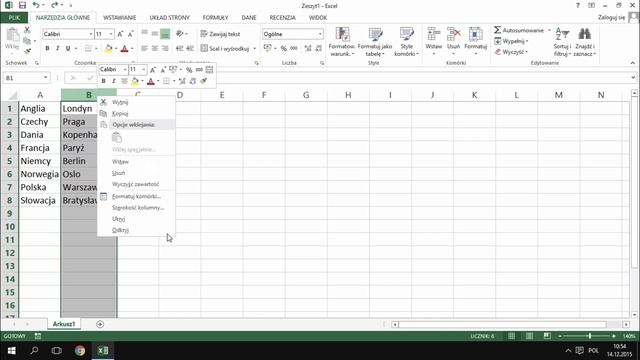The width and height of the screenshot is (640, 360).
Task: Apply percent style in ribbon Liczba group
Action: pos(284,48)
